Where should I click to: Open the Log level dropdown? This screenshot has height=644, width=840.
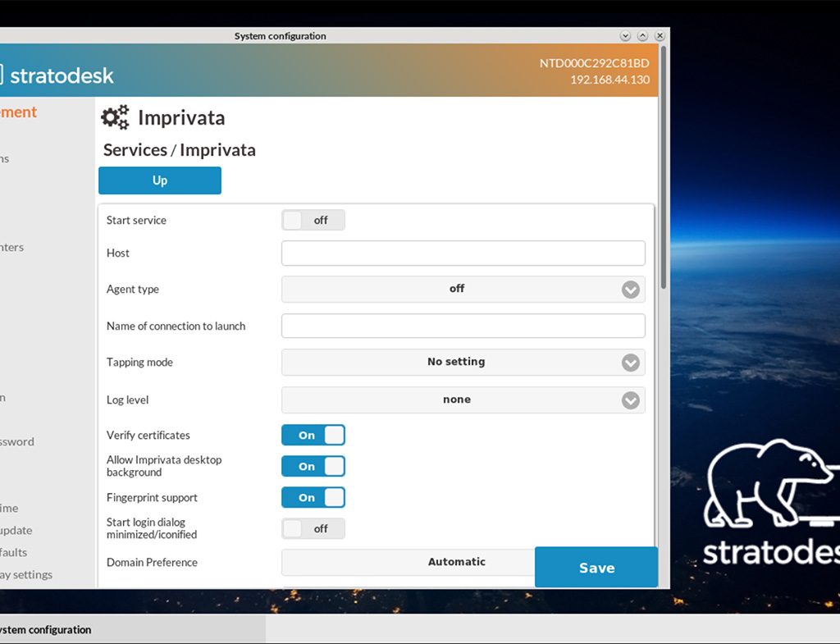coord(463,400)
